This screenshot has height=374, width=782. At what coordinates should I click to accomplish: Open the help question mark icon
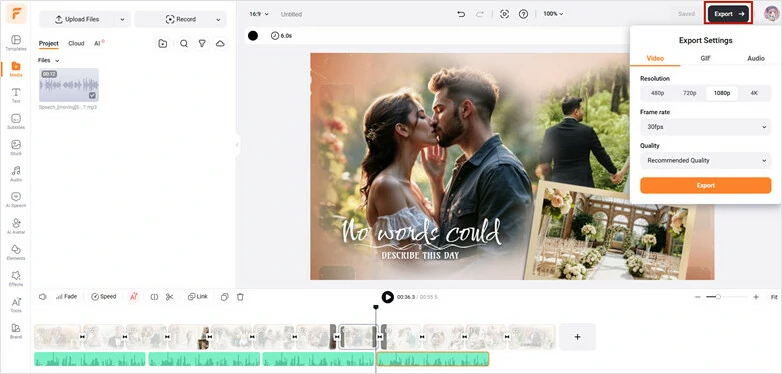click(x=523, y=14)
